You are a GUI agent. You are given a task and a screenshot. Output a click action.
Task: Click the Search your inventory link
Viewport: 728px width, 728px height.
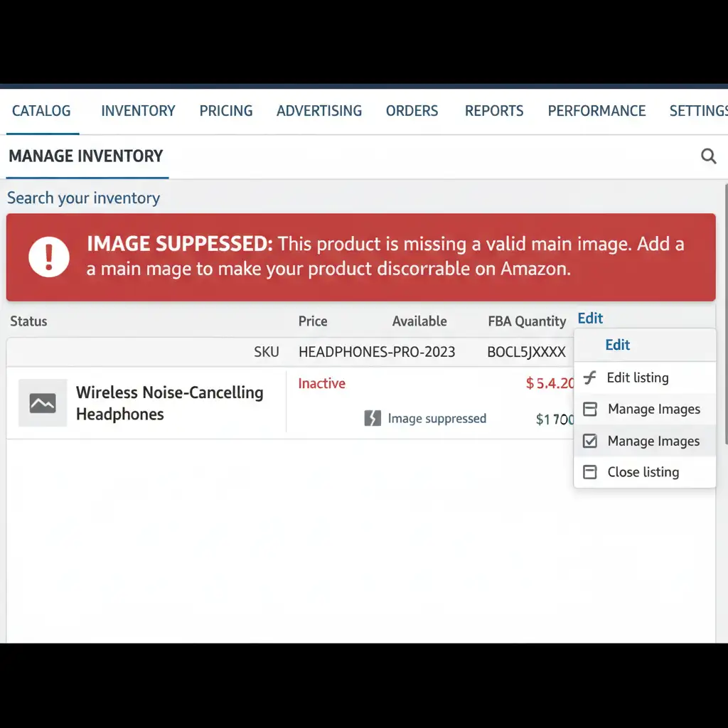click(83, 198)
